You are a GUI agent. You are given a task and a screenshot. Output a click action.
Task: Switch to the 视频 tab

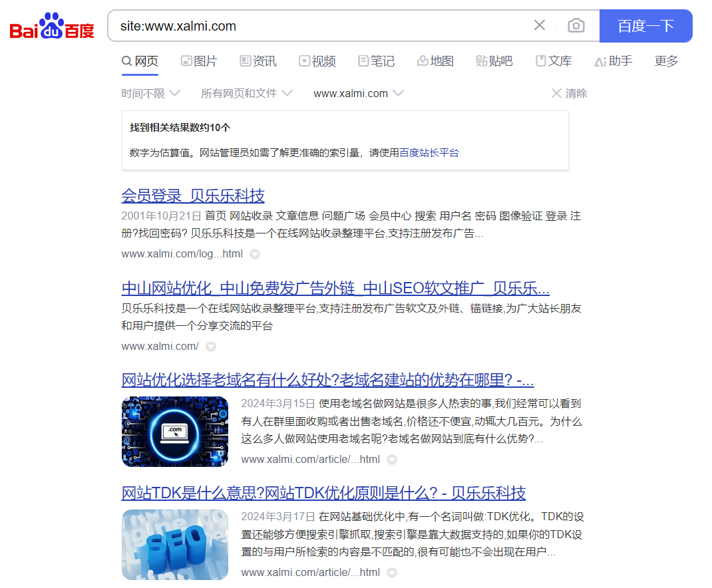tap(317, 61)
